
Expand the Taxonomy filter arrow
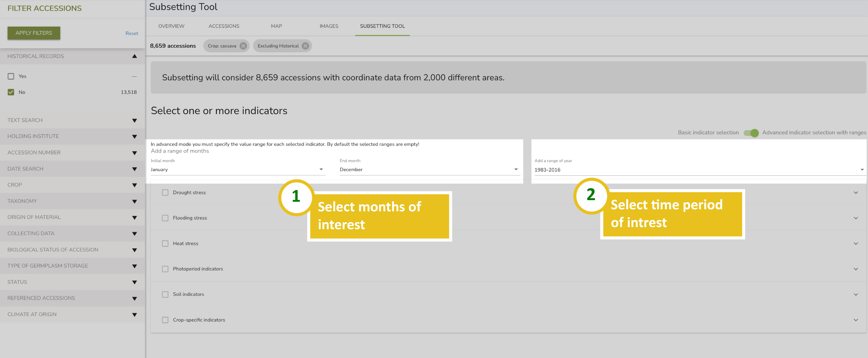(134, 201)
